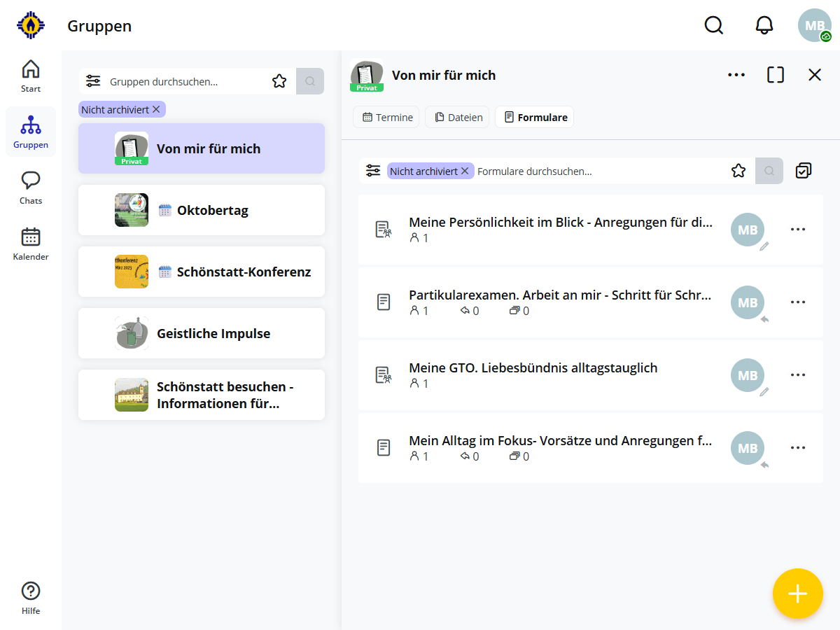Toggle favorites star in forms search
Screen dimensions: 840x630
pyautogui.click(x=738, y=171)
